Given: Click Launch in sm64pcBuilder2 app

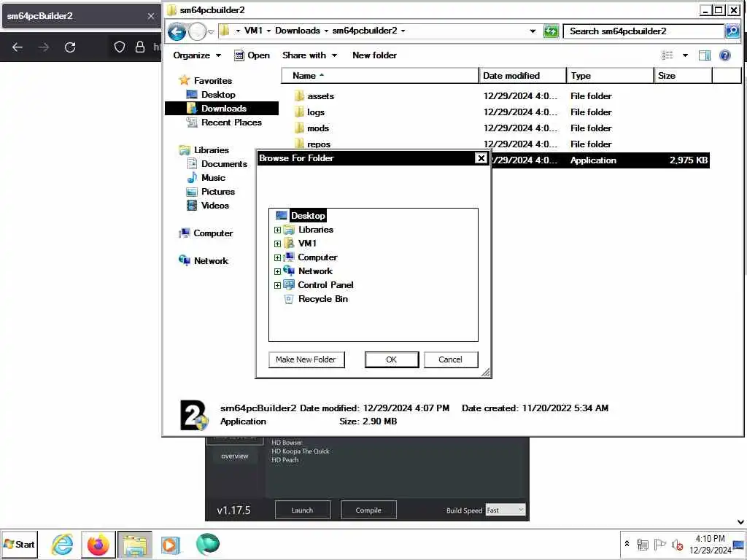Looking at the screenshot, I should (303, 510).
